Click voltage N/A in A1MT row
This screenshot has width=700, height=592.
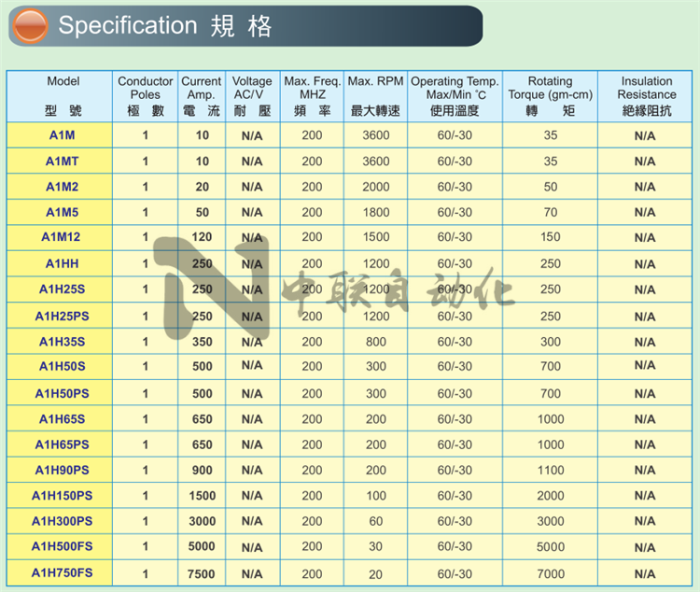[x=252, y=162]
